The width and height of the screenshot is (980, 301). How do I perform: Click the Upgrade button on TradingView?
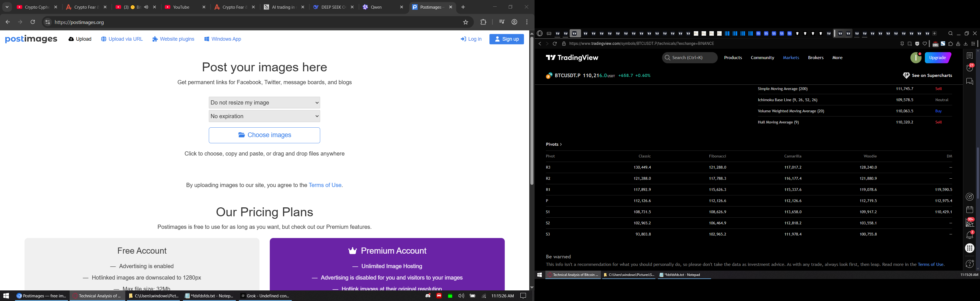pyautogui.click(x=937, y=58)
